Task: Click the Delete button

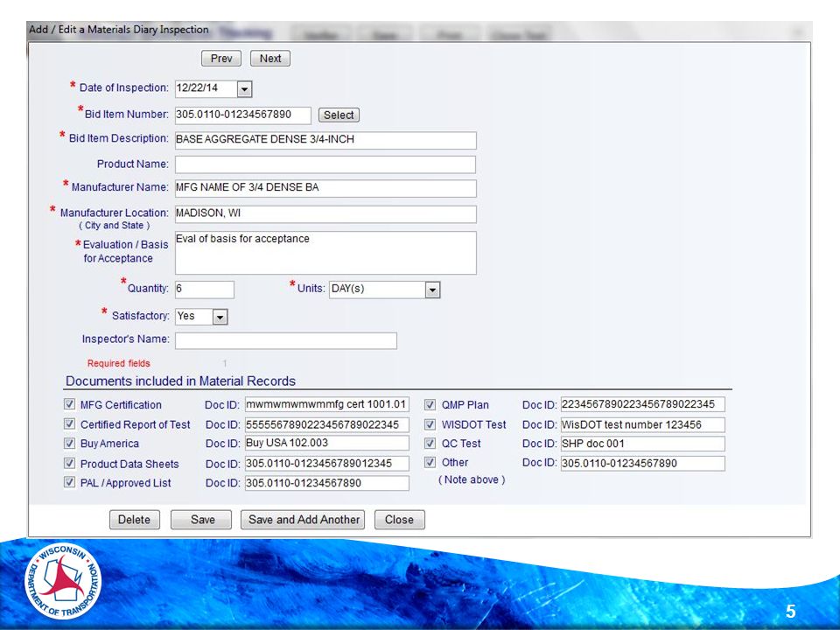Action: pyautogui.click(x=135, y=520)
